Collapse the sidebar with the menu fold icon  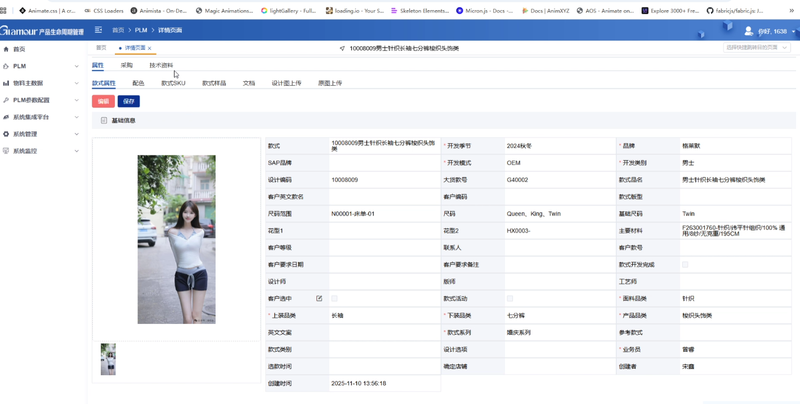point(98,30)
